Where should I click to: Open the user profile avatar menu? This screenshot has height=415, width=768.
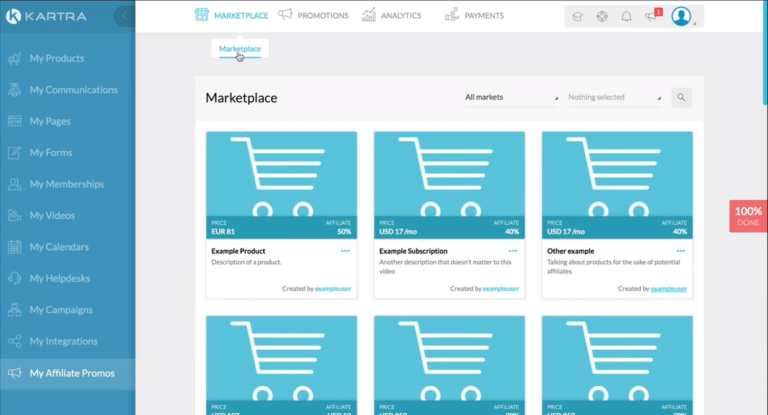coord(682,16)
